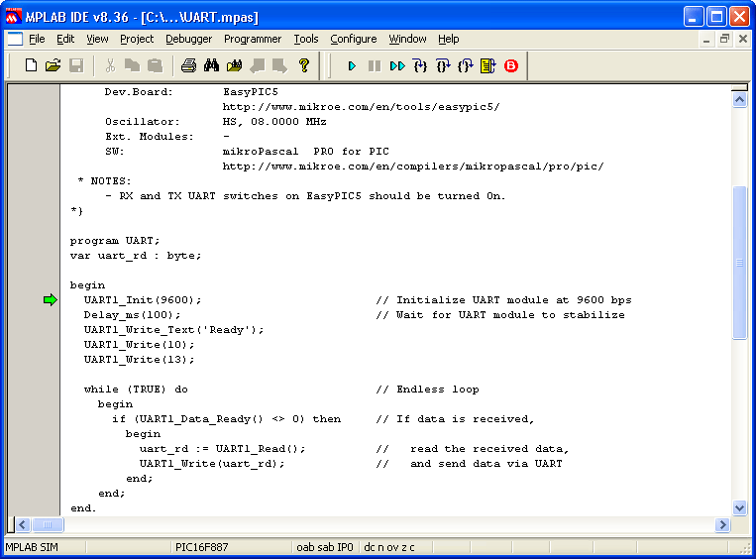The image size is (756, 559).
Task: Open the Window menu
Action: tap(407, 39)
